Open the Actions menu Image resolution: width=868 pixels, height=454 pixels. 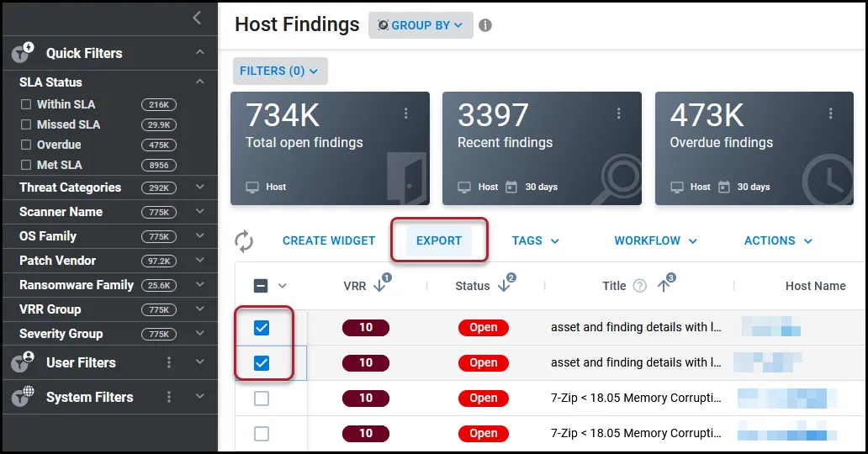778,240
